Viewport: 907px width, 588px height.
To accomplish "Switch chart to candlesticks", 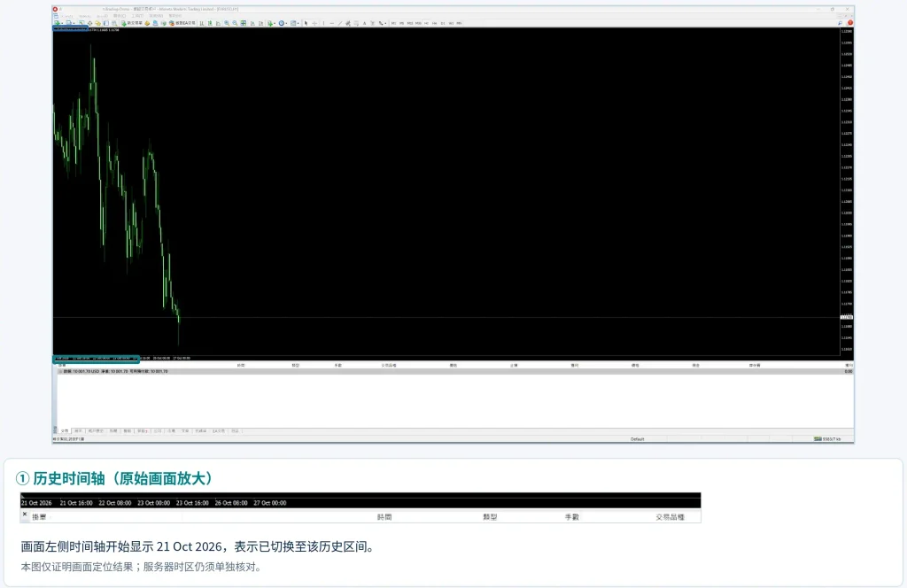I will pyautogui.click(x=210, y=23).
